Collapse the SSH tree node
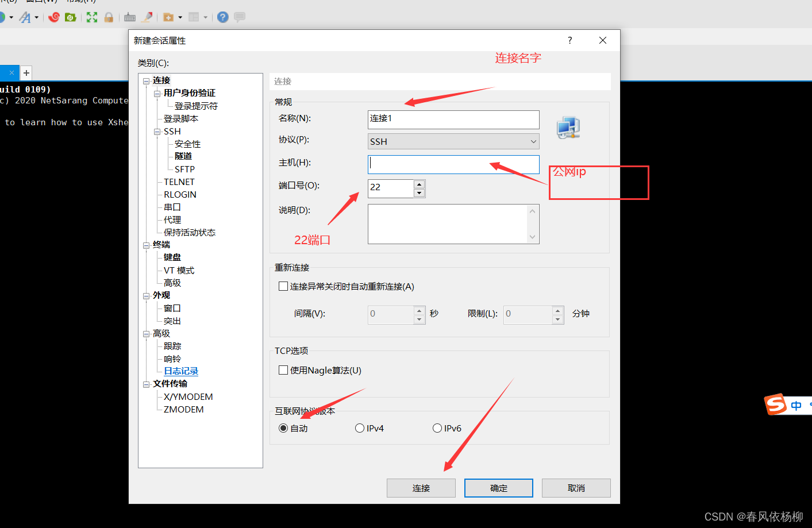The height and width of the screenshot is (528, 812). point(157,132)
